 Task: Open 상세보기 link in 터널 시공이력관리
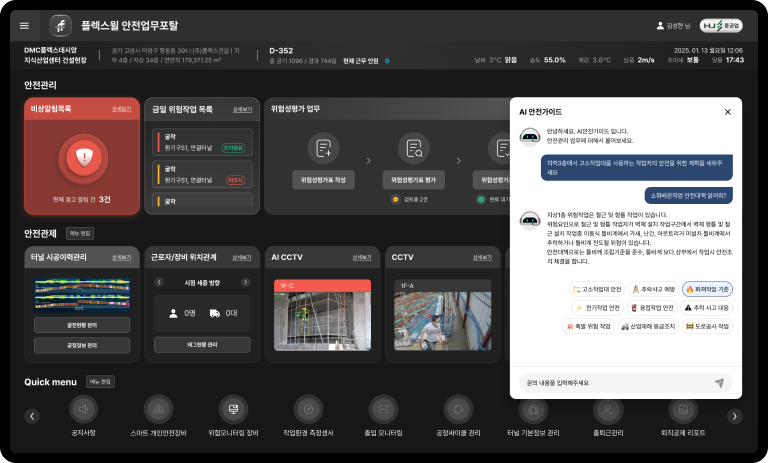tap(121, 258)
